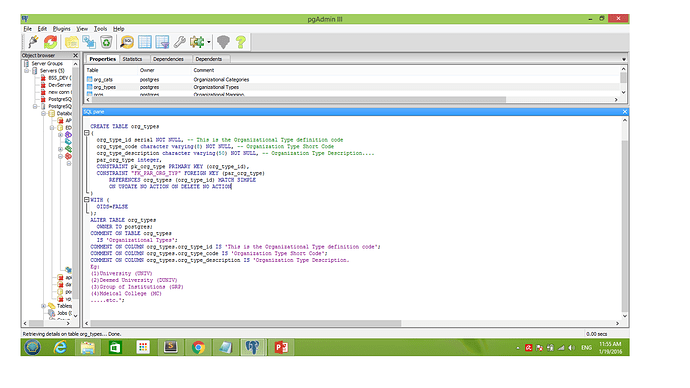This screenshot has height=388, width=690.
Task: Open the plugin dropdown arrow in toolbar
Action: (209, 42)
